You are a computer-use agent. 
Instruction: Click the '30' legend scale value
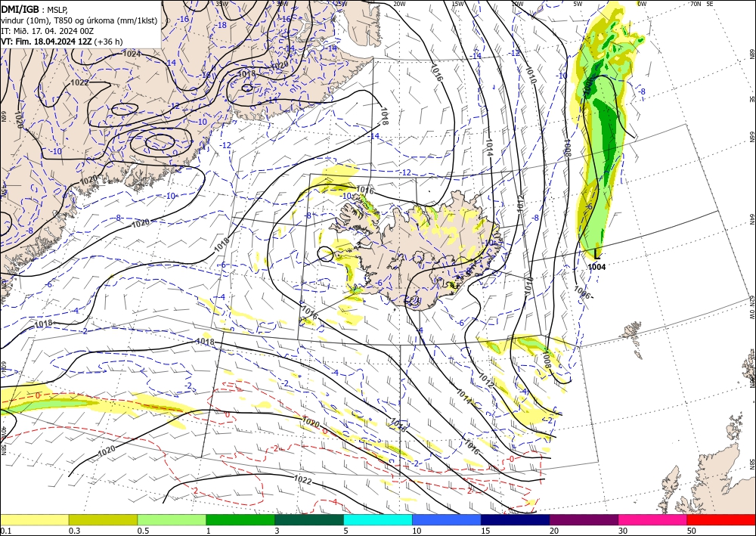tap(624, 531)
